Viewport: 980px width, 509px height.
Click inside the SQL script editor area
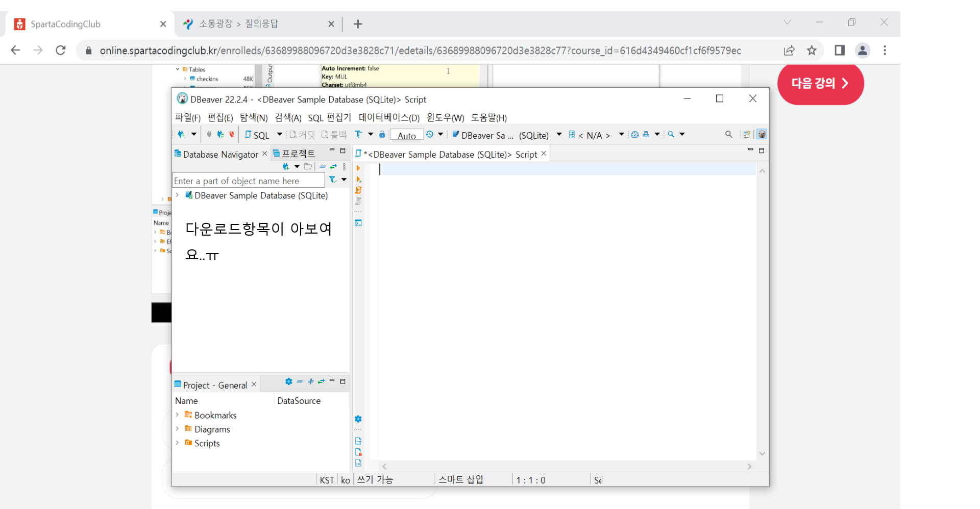click(x=567, y=311)
